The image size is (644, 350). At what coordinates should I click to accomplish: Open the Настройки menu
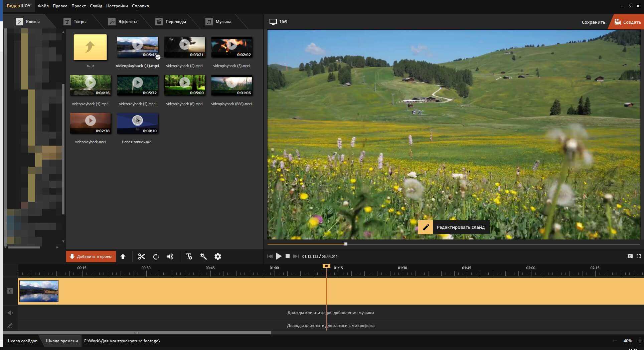[117, 6]
